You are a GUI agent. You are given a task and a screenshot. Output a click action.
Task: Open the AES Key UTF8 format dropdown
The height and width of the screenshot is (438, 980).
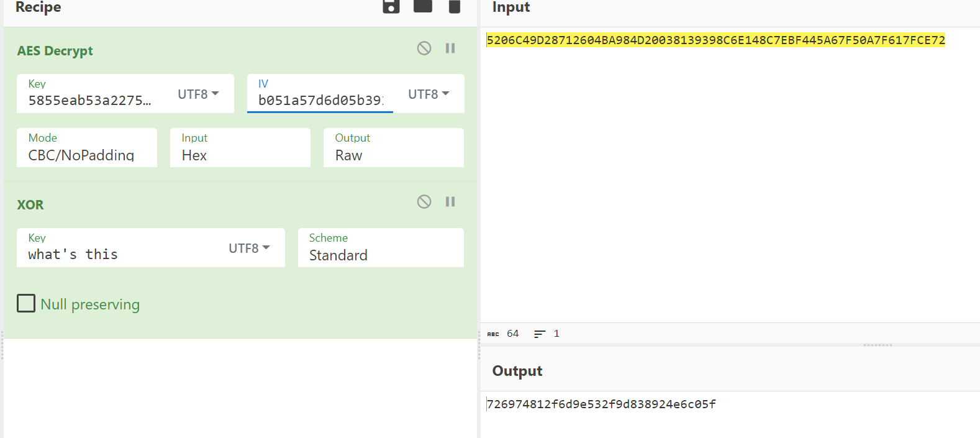pos(198,94)
